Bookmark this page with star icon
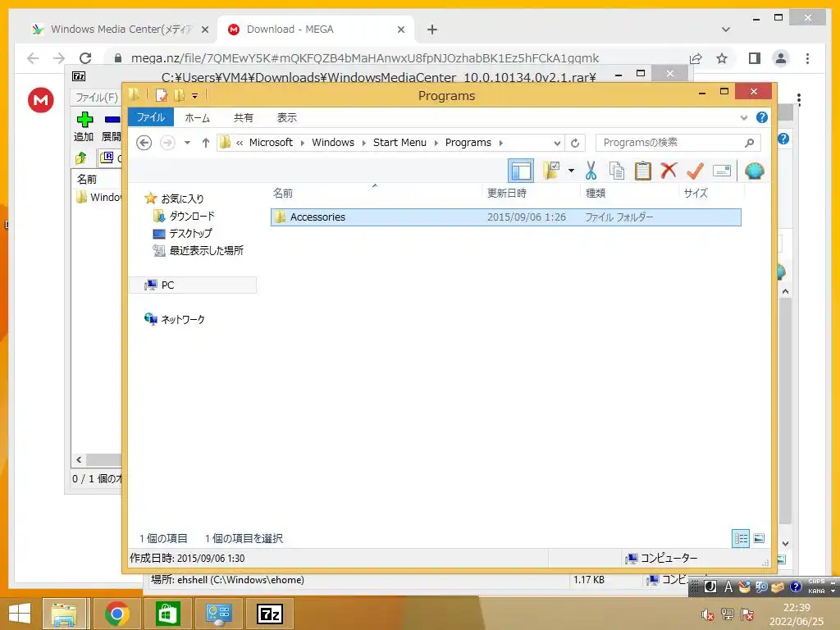 (722, 58)
